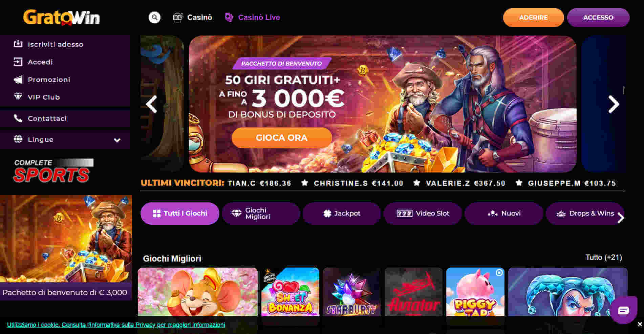Open the Privacy cookie information link
Viewport: 644px width, 334px height.
(x=116, y=325)
